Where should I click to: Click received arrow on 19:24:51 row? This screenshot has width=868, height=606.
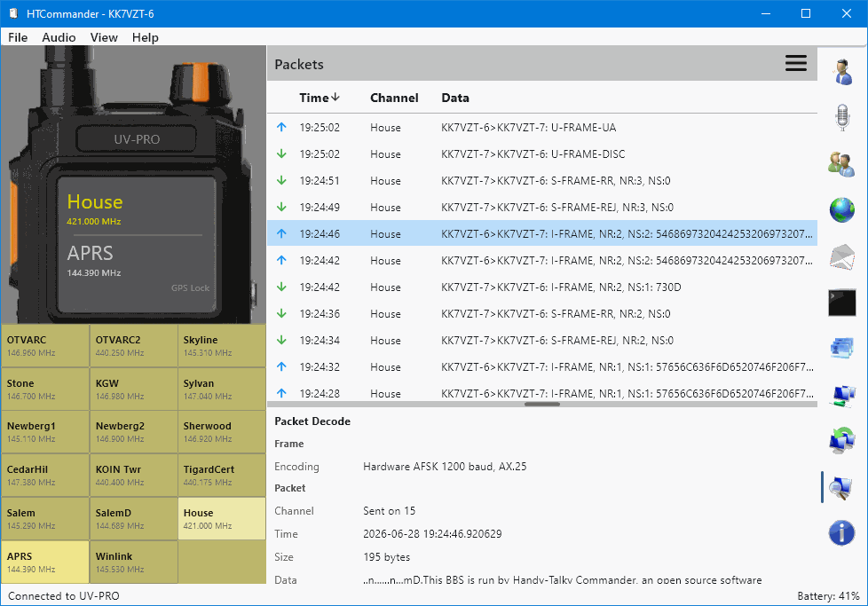(x=281, y=180)
